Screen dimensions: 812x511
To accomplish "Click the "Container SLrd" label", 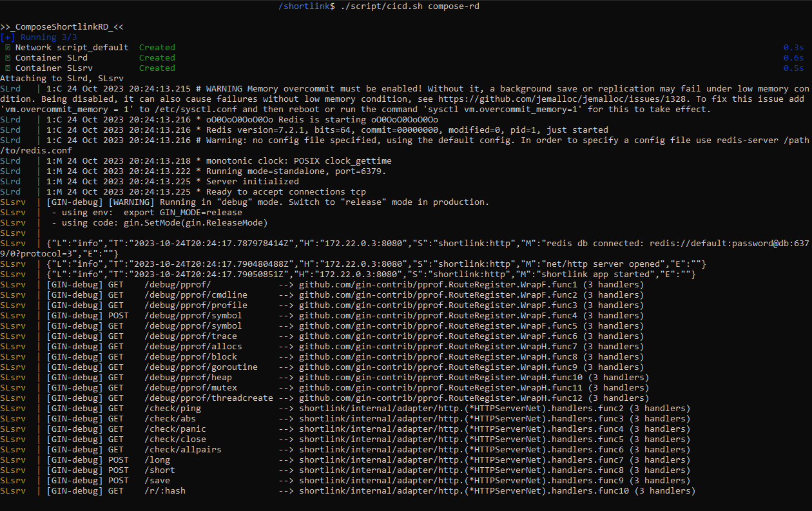I will pos(52,58).
